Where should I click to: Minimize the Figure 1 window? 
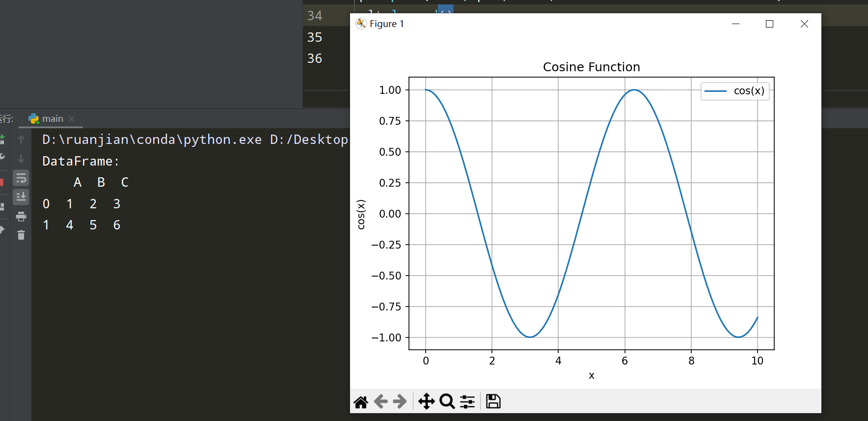735,24
